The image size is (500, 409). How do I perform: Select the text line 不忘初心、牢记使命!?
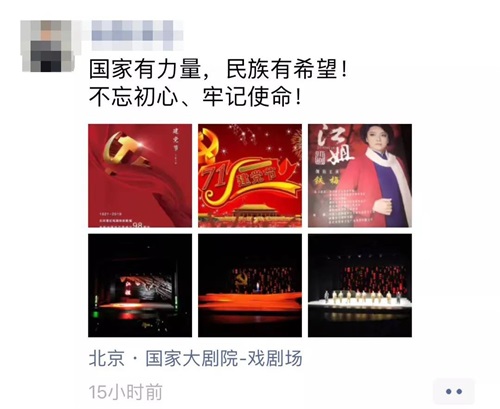195,97
